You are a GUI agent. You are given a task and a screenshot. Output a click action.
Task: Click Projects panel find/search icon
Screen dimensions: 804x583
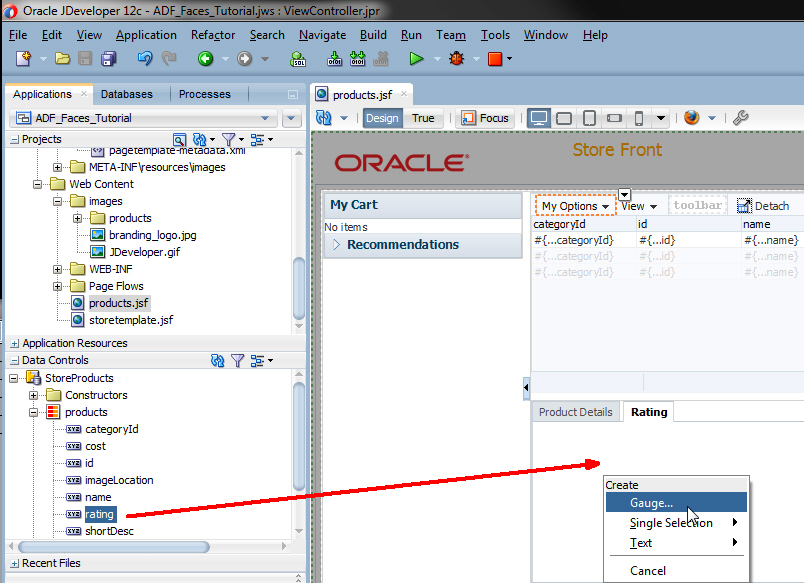pyautogui.click(x=179, y=139)
